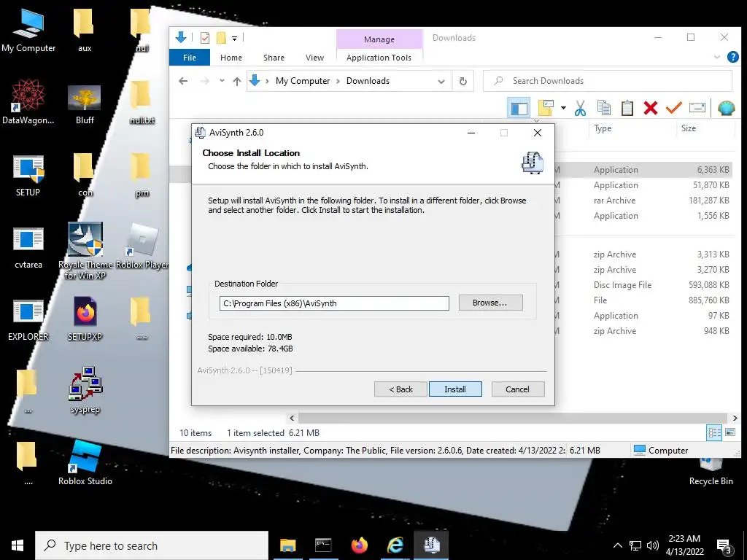Image resolution: width=747 pixels, height=560 pixels.
Task: Expand the chevron before My Computer in address bar
Action: point(267,81)
